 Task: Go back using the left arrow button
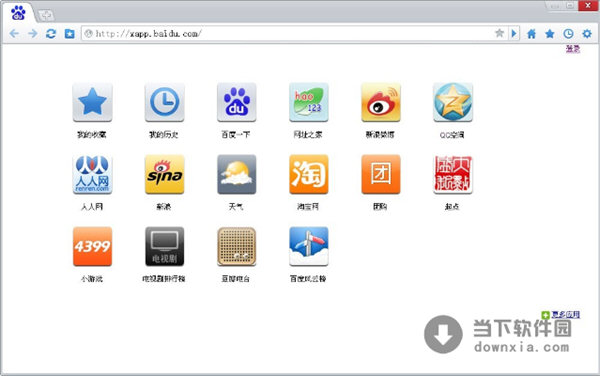click(14, 34)
